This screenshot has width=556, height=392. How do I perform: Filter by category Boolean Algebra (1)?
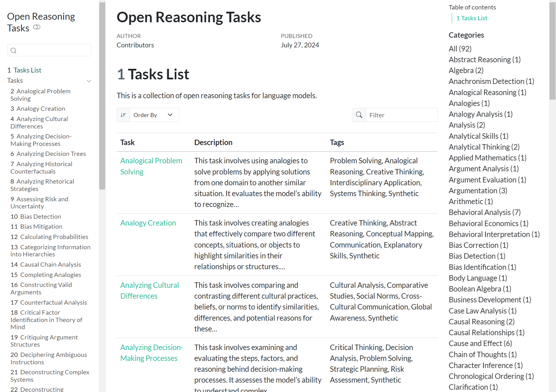tap(480, 289)
